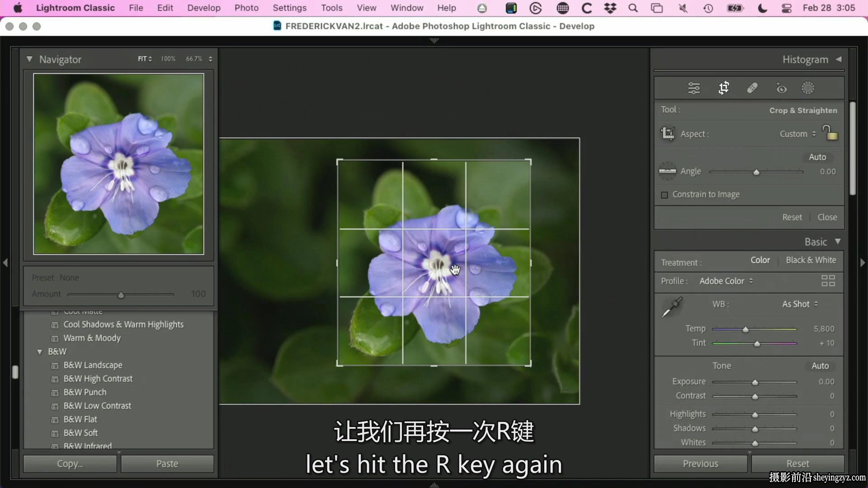
Task: Select Warm & Moody preset
Action: pos(92,338)
